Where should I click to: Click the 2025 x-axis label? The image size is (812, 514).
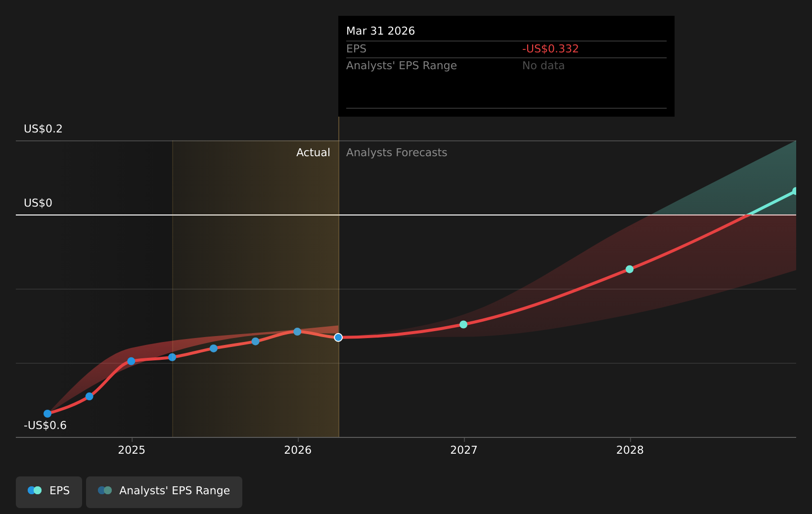pyautogui.click(x=132, y=450)
